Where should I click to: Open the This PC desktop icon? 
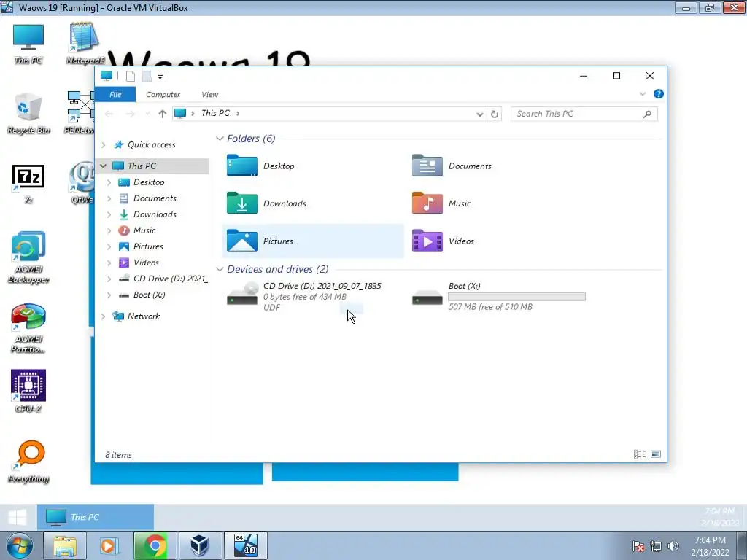pyautogui.click(x=28, y=44)
